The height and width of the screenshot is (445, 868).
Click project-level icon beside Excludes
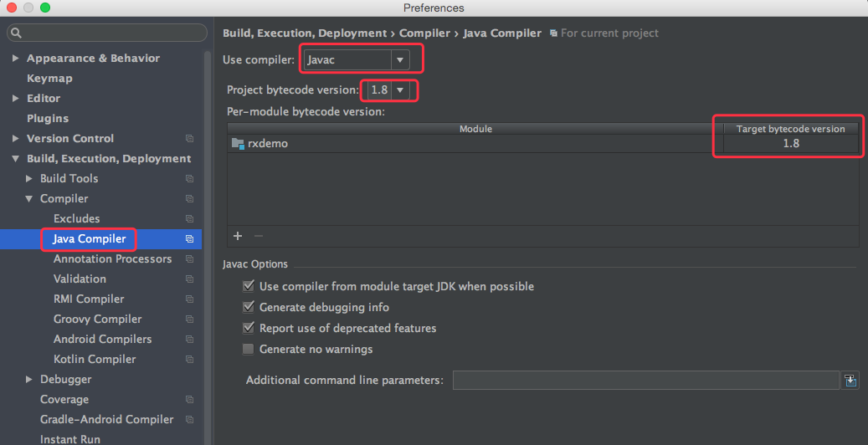[189, 218]
